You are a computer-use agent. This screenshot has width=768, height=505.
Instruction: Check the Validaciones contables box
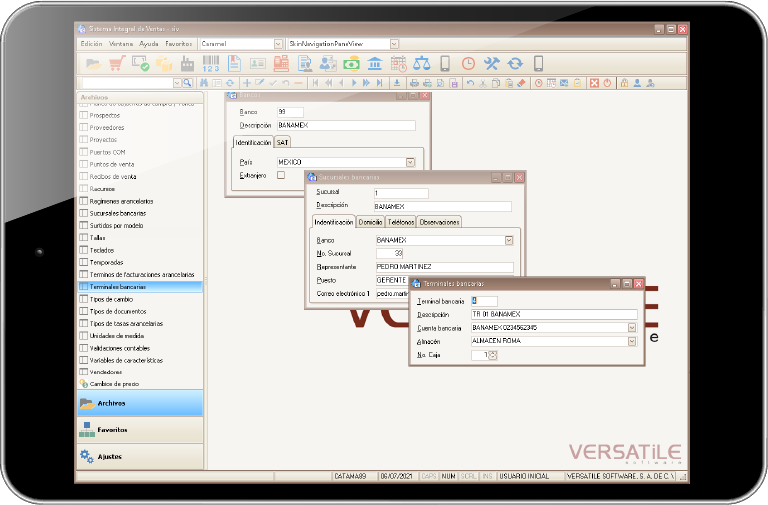tap(84, 348)
